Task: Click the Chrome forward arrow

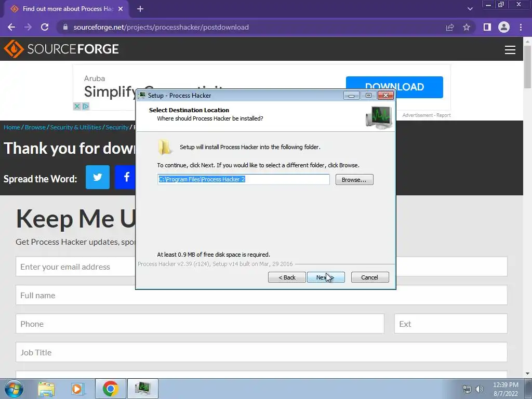Action: coord(28,27)
